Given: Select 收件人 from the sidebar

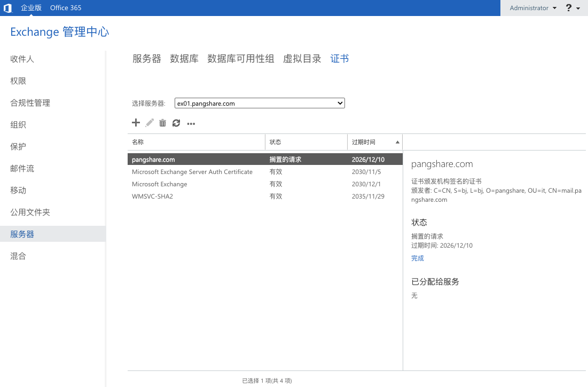Looking at the screenshot, I should coord(21,59).
